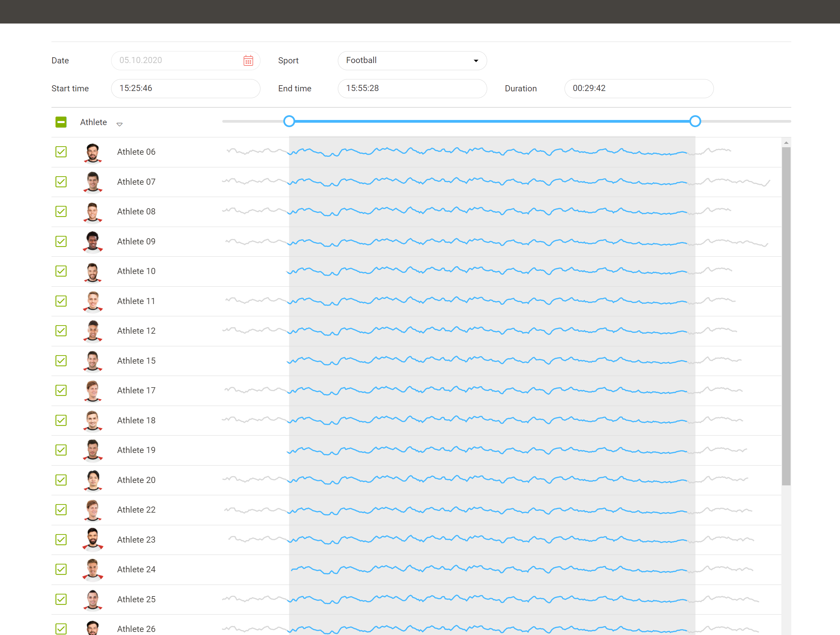Click Athlete 18 avatar photo
The width and height of the screenshot is (840, 635).
point(93,421)
